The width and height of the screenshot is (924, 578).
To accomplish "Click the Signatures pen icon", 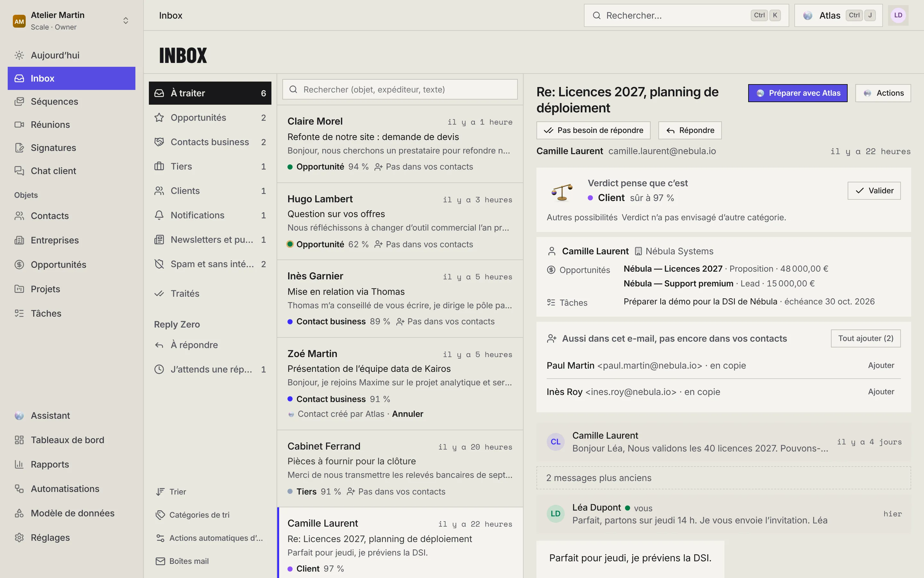I will (19, 148).
